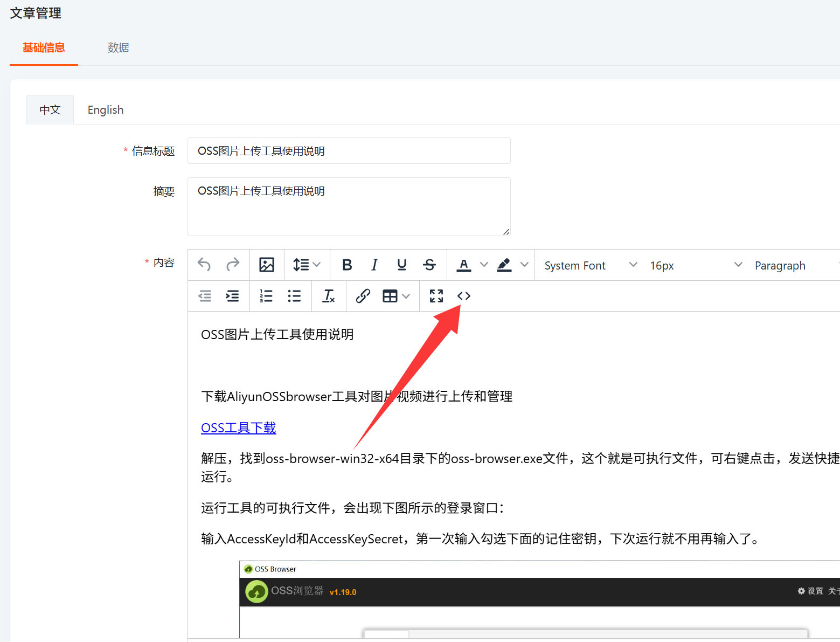
Task: Toggle numbered list
Action: coord(266,296)
